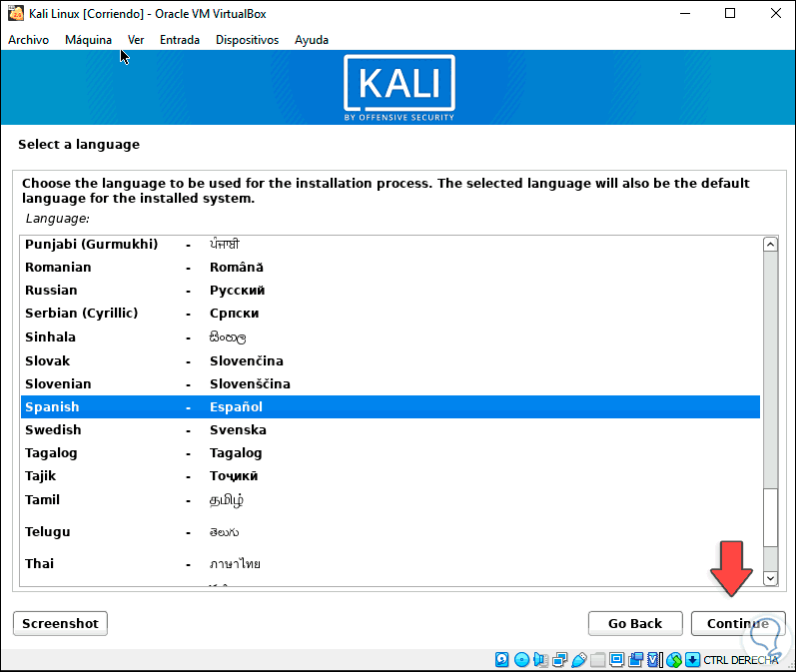Click the mouse integration status icon
The height and width of the screenshot is (672, 796).
(674, 659)
